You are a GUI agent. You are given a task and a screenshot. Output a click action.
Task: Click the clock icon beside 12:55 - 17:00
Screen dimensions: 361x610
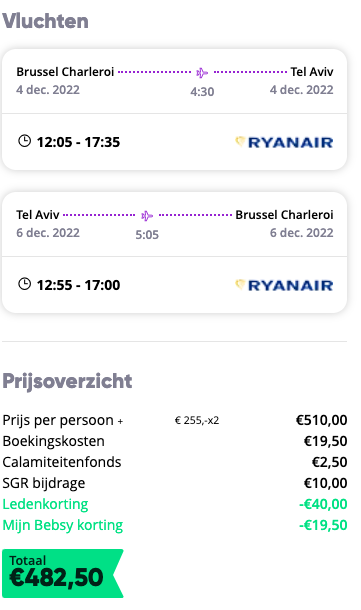(25, 284)
